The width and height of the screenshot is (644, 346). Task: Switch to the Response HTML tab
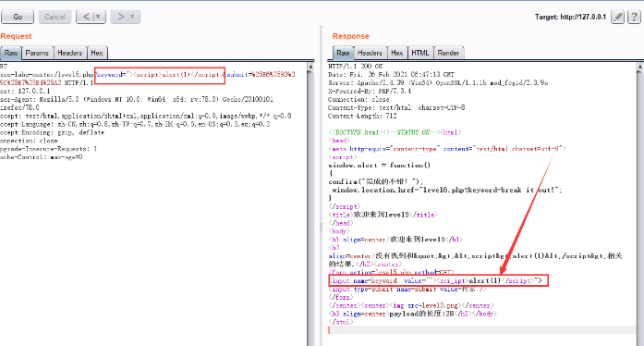(x=420, y=53)
